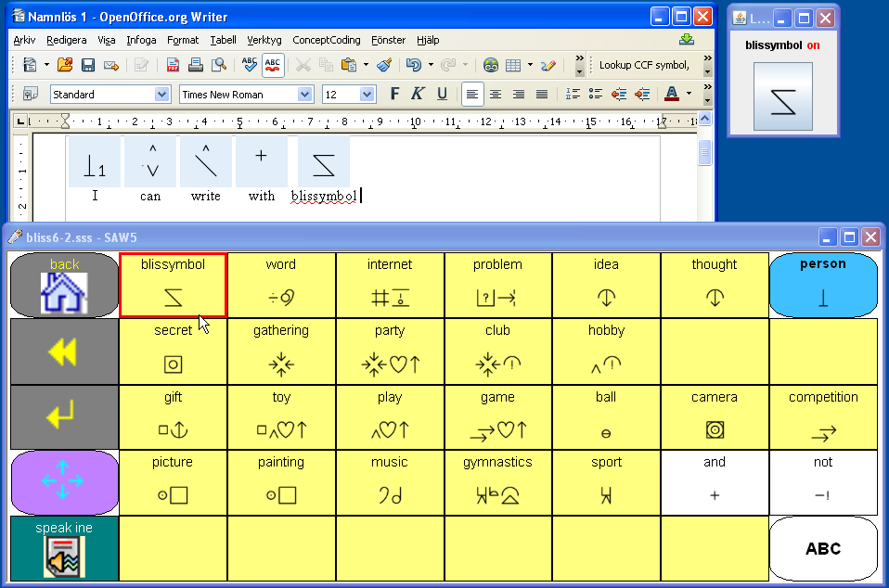This screenshot has height=588, width=889.
Task: Click the first-line indent marker on ruler
Action: pyautogui.click(x=65, y=117)
